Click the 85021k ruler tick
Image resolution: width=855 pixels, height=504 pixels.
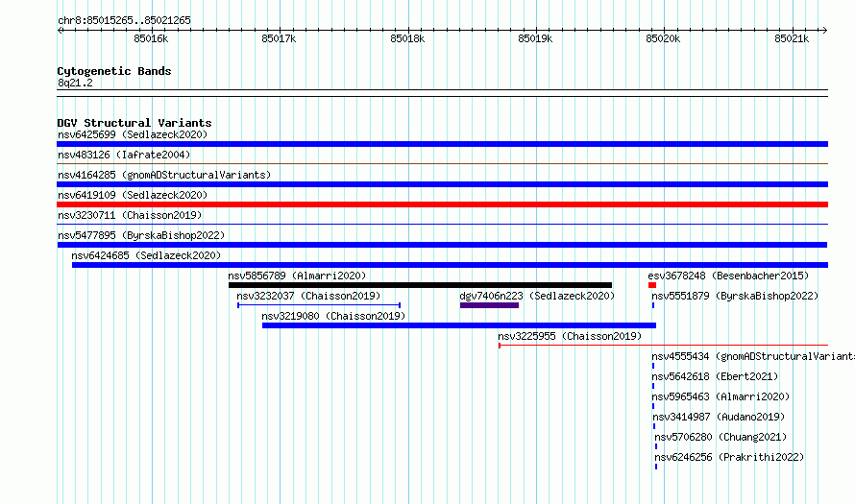792,38
